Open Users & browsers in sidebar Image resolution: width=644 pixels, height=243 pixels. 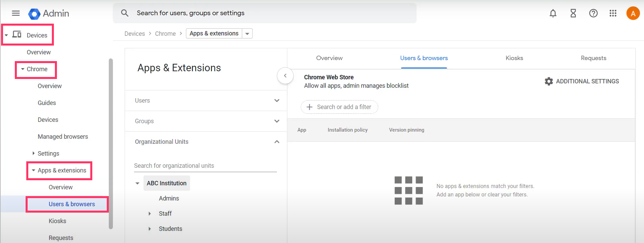tap(72, 204)
